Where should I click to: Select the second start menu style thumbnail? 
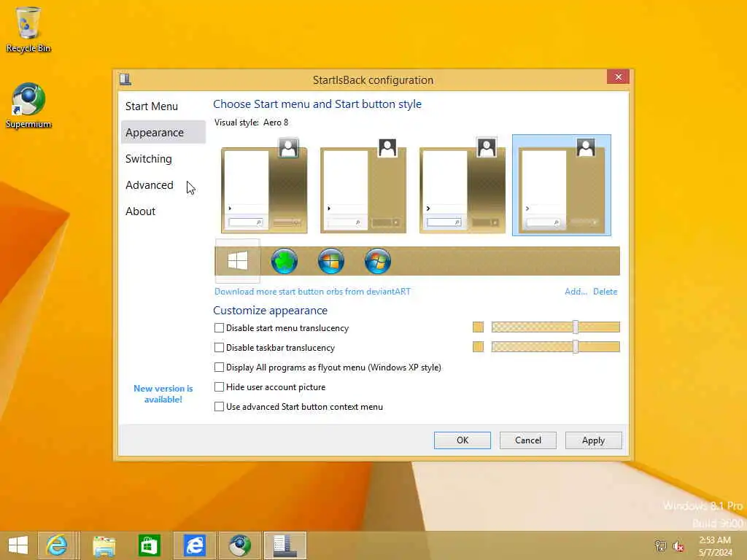coord(363,185)
